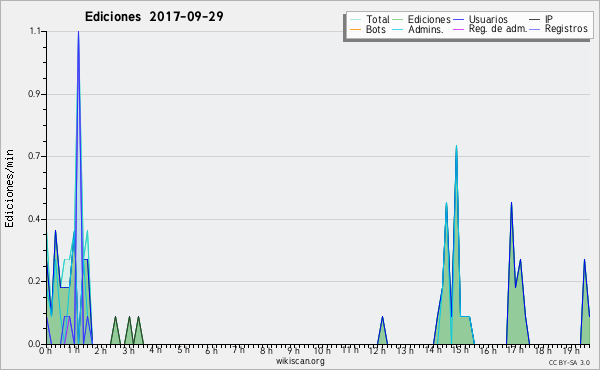Click the blue line swatch beside Usuarios
The height and width of the screenshot is (370, 600).
click(458, 20)
